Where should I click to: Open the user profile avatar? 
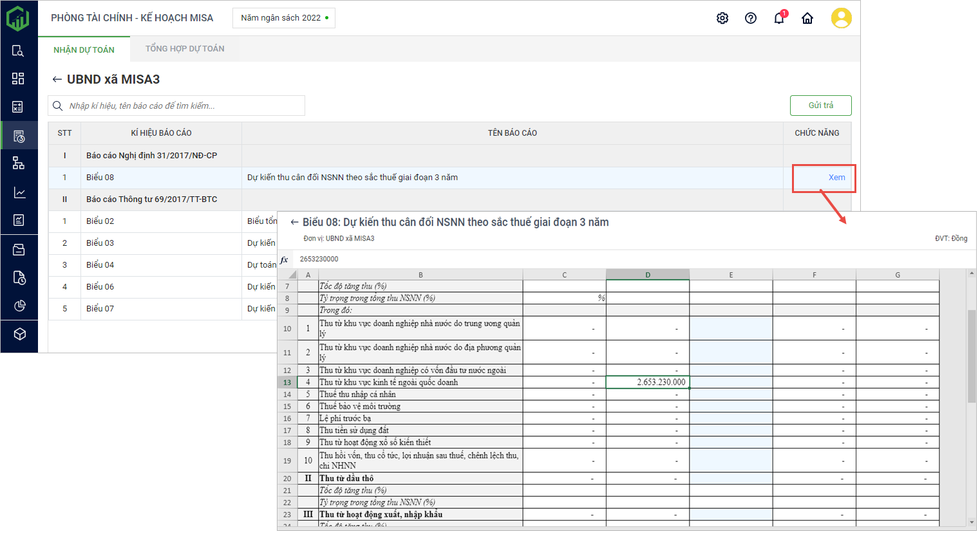point(841,18)
